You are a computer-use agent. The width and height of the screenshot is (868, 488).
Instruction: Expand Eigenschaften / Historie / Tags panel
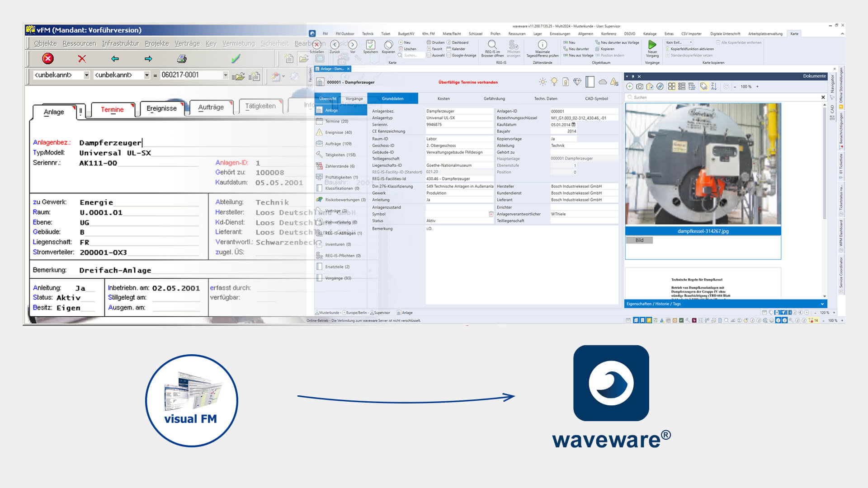822,304
